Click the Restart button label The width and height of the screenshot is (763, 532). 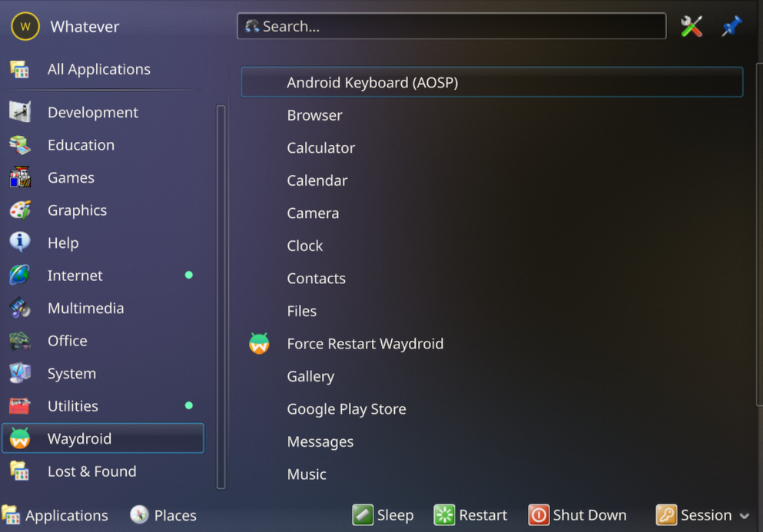483,515
